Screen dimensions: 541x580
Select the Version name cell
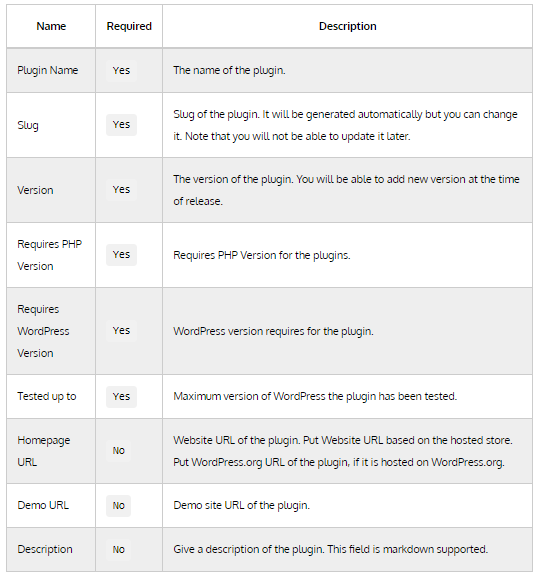point(51,190)
